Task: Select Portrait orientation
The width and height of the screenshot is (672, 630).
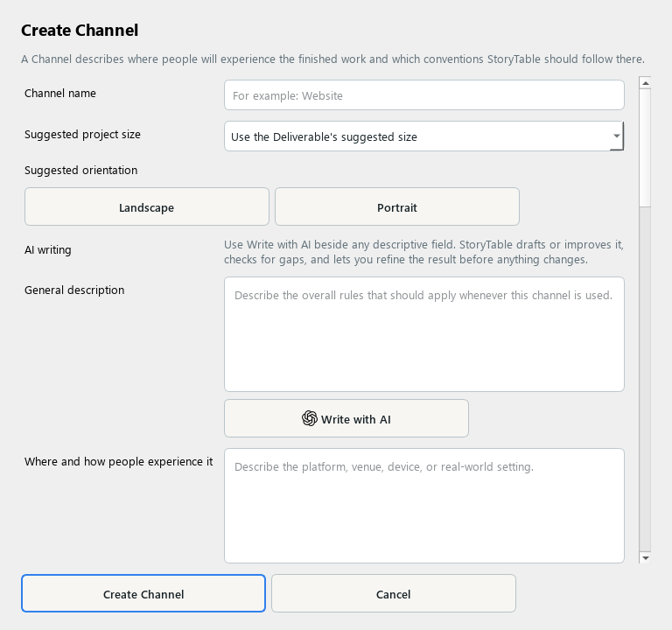Action: point(397,207)
